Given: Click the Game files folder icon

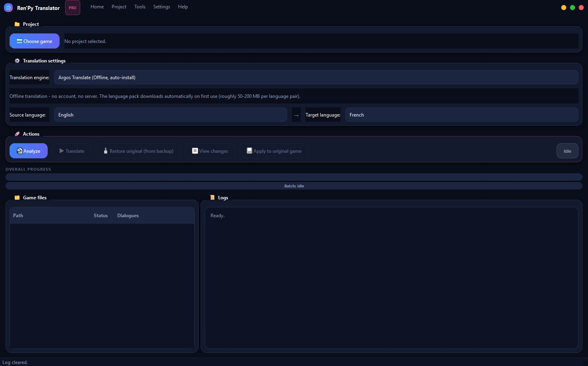Looking at the screenshot, I should point(17,198).
